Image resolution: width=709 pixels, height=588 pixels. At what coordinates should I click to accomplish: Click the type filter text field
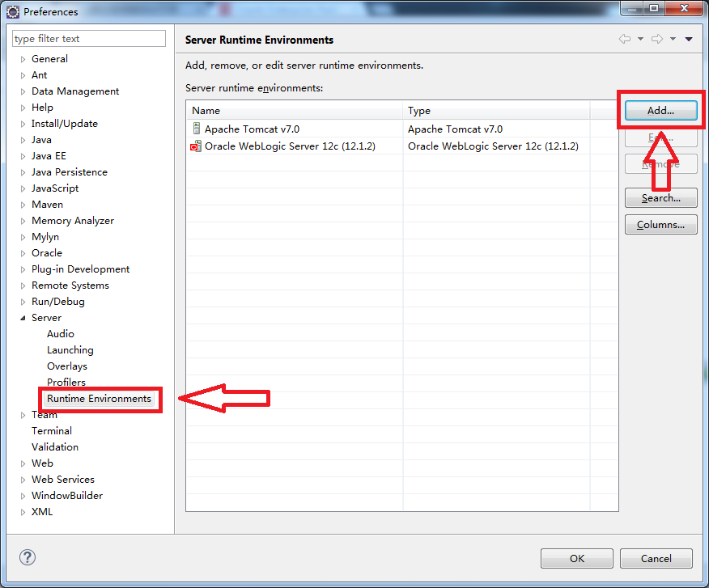coord(89,38)
